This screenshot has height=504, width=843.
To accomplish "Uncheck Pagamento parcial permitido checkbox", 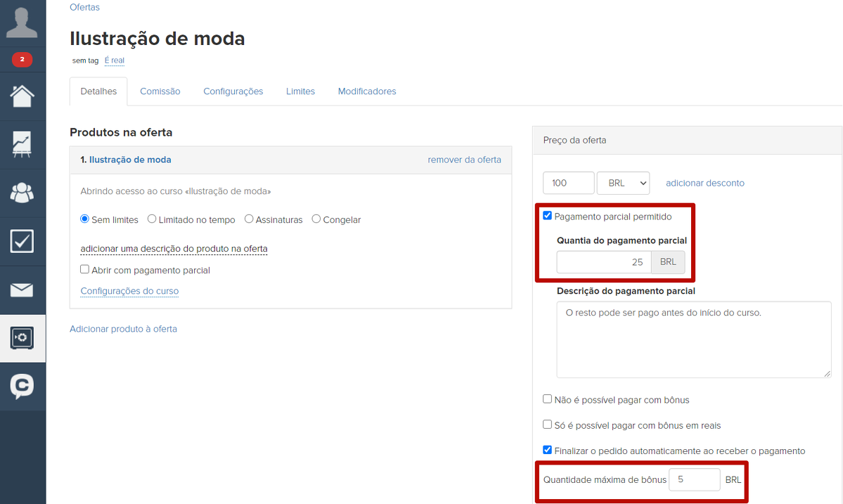I will (548, 216).
